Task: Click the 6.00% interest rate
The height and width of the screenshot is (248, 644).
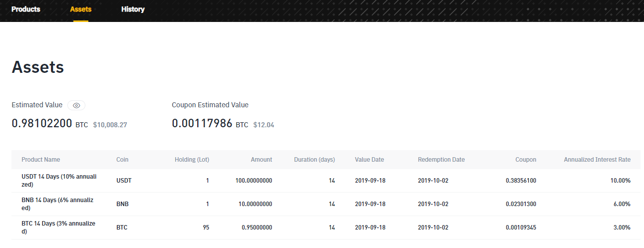Action: pos(622,204)
